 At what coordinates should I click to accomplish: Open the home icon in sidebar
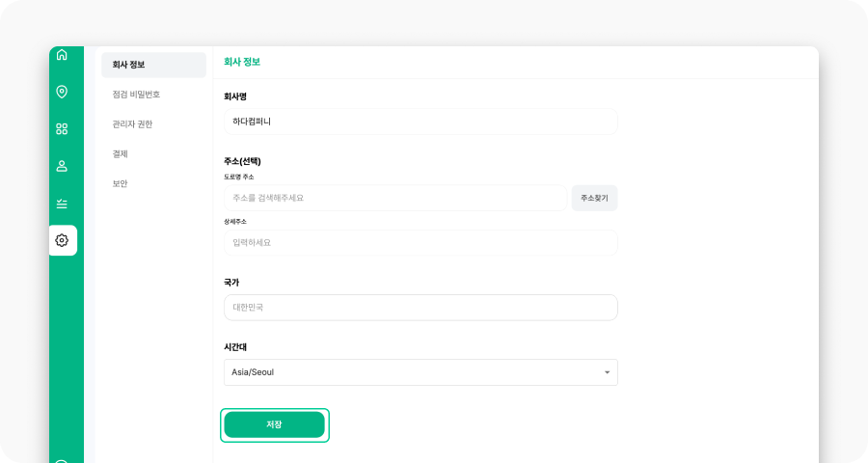[x=62, y=55]
